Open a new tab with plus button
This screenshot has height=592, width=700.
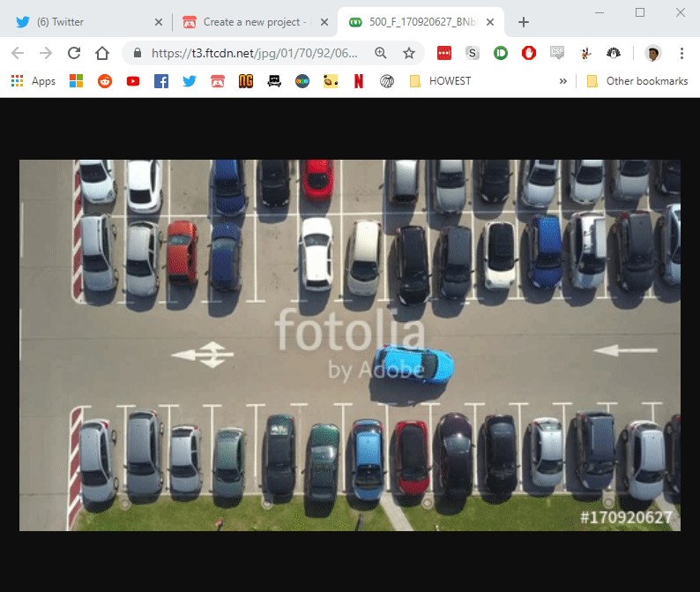click(524, 22)
